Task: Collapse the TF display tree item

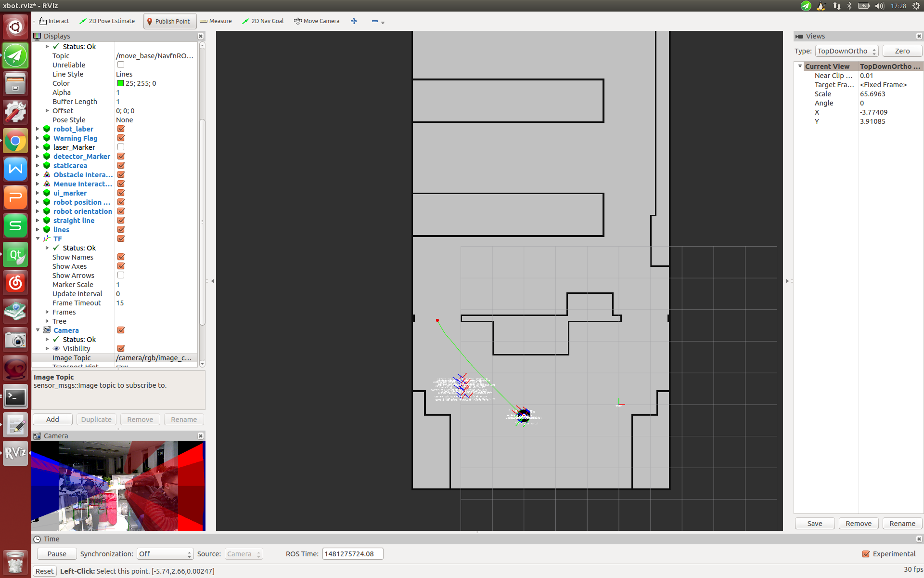Action: (38, 239)
